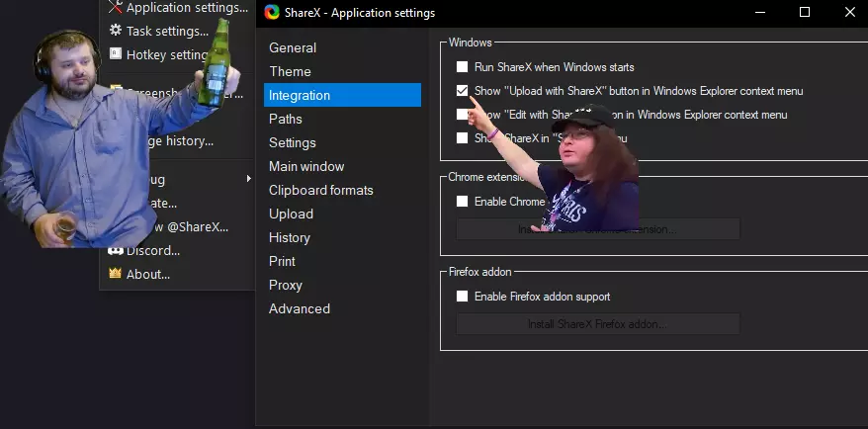868x429 pixels.
Task: Click Install ShareX Firefox addon... button
Action: coord(597,324)
